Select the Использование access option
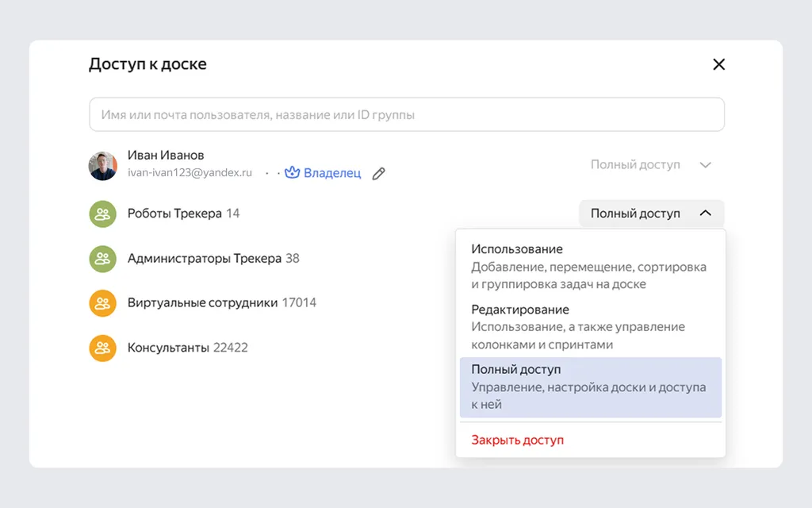812x508 pixels. [x=590, y=267]
